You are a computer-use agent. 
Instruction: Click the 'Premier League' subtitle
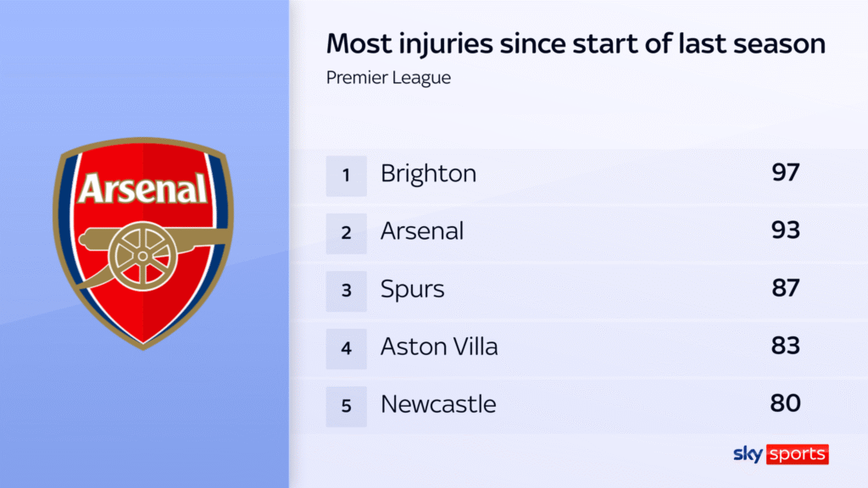pos(388,78)
